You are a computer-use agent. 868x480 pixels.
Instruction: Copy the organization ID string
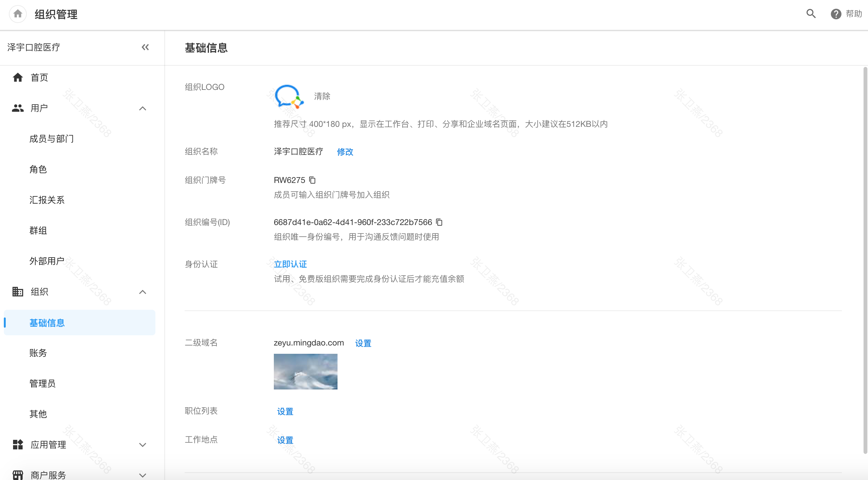pos(439,222)
